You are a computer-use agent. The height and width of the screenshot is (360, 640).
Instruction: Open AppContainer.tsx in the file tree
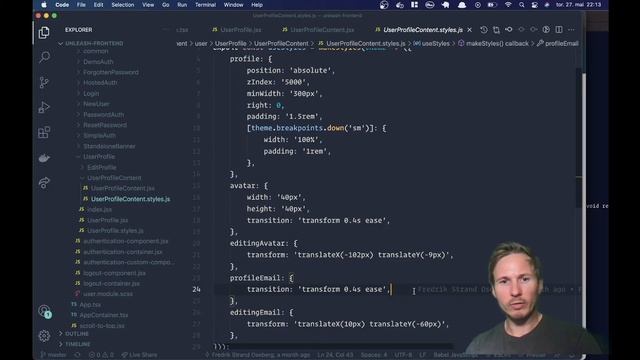[104, 315]
